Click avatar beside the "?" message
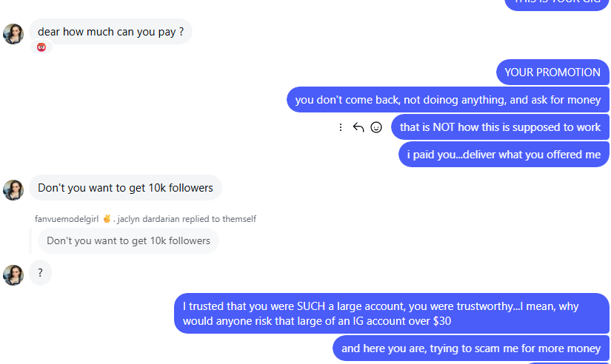Viewport: 611px width, 364px height. [x=13, y=274]
